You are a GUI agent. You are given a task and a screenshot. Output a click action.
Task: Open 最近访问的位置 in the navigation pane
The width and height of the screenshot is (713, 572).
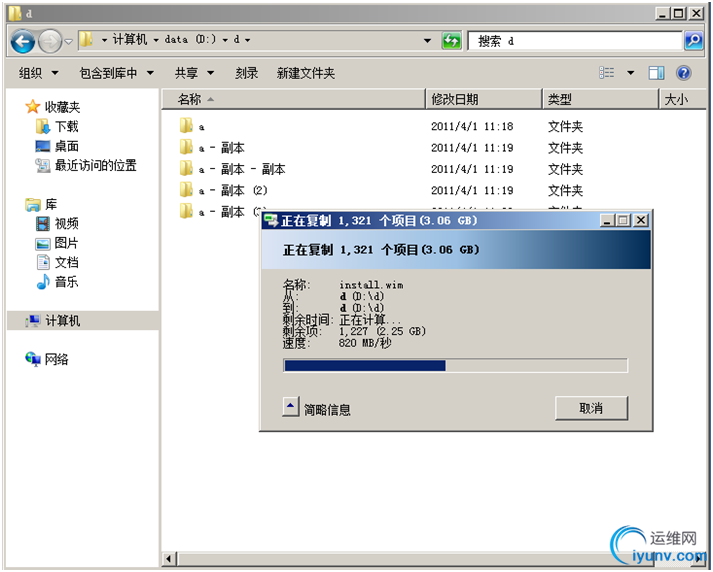pos(95,165)
